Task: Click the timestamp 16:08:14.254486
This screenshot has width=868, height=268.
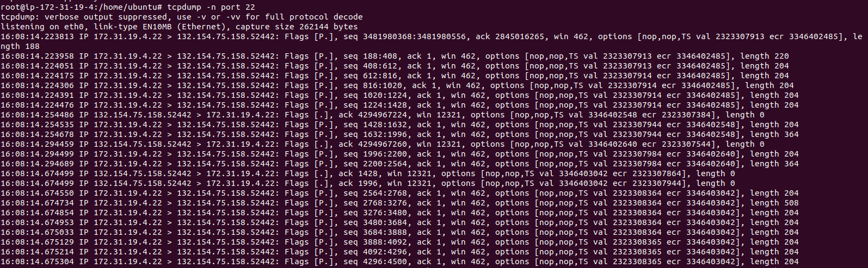Action: [37, 115]
